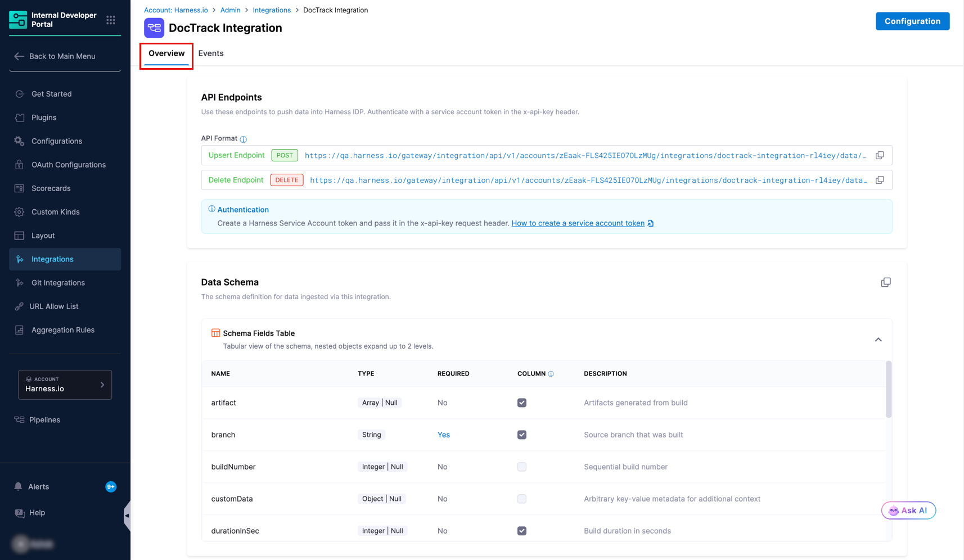Click the Alerts bell icon

click(19, 486)
